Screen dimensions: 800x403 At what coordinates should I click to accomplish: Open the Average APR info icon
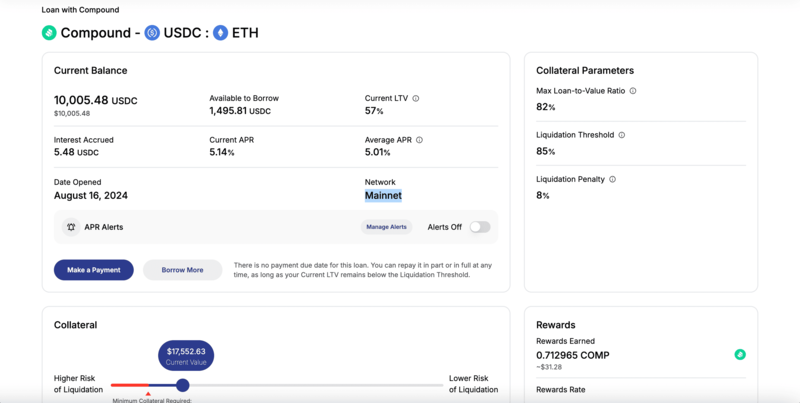coord(419,140)
